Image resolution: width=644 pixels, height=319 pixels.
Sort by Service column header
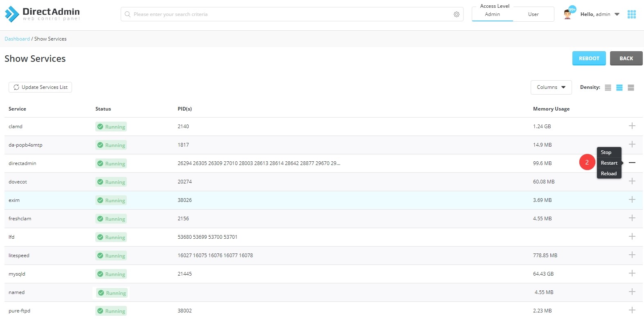tap(17, 109)
